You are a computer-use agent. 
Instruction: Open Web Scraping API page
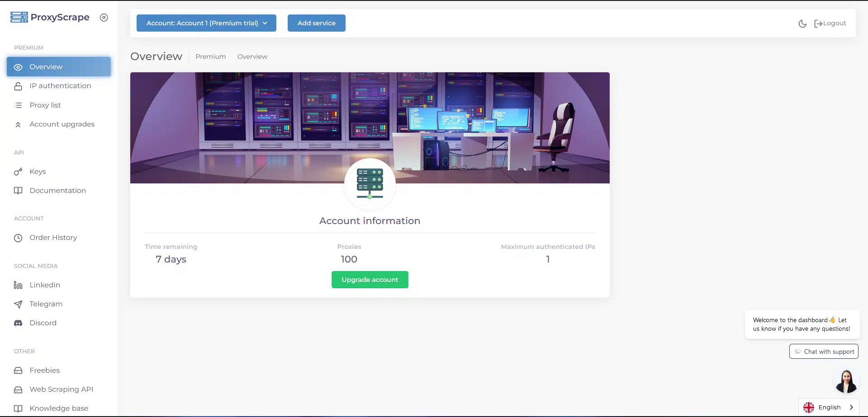coord(59,389)
